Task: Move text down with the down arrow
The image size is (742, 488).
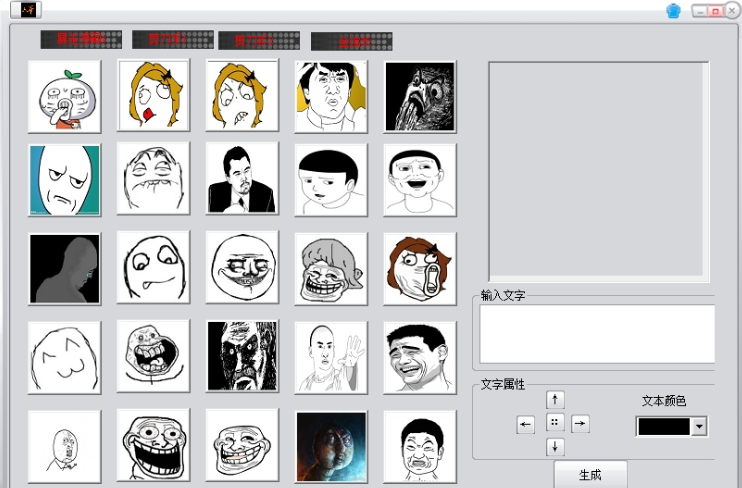Action: (555, 447)
